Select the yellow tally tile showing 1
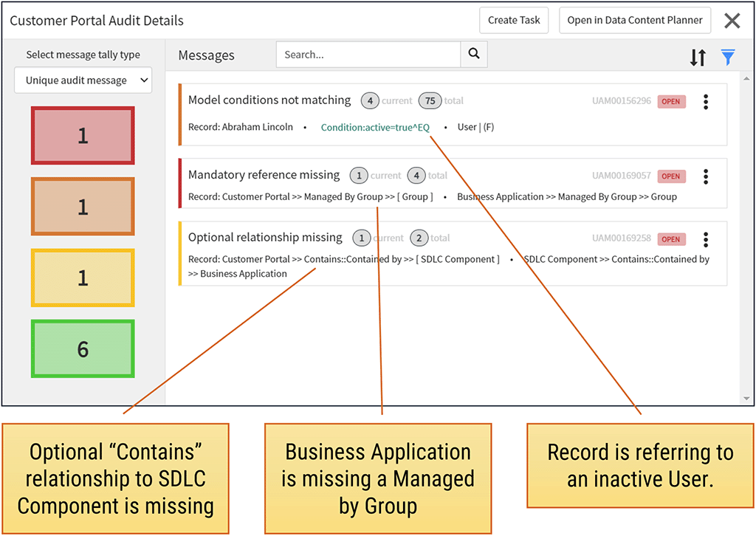756x536 pixels. [x=83, y=278]
